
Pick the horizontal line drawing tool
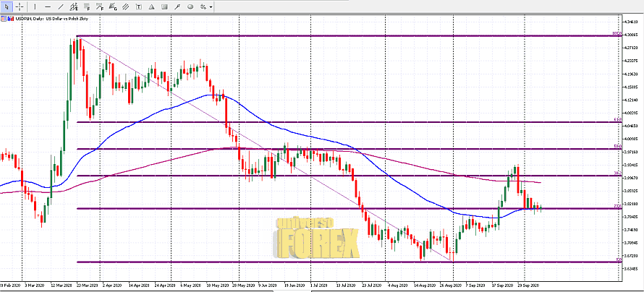[x=48, y=7]
